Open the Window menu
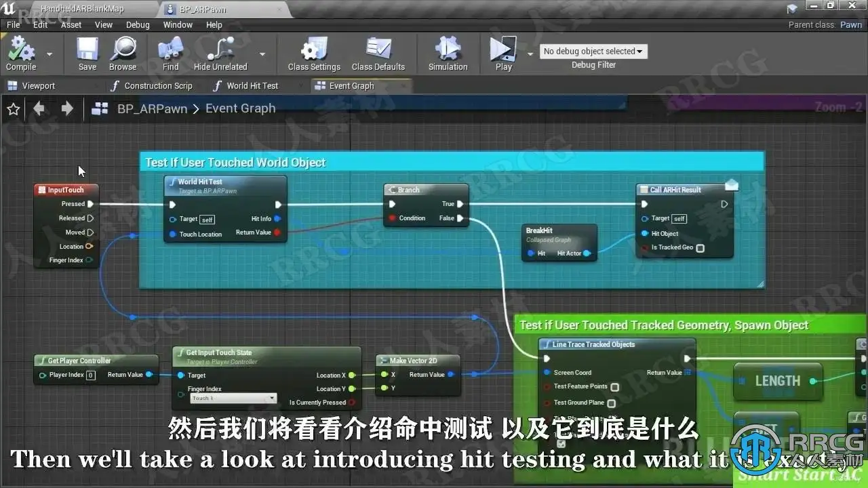The height and width of the screenshot is (488, 868). click(178, 24)
